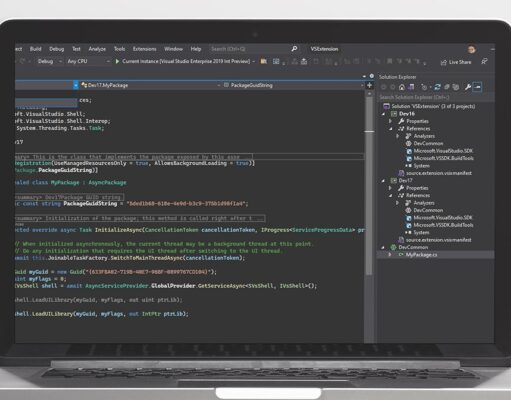
Task: Click Solution Explorer Forward arrow icon
Action: [x=392, y=87]
